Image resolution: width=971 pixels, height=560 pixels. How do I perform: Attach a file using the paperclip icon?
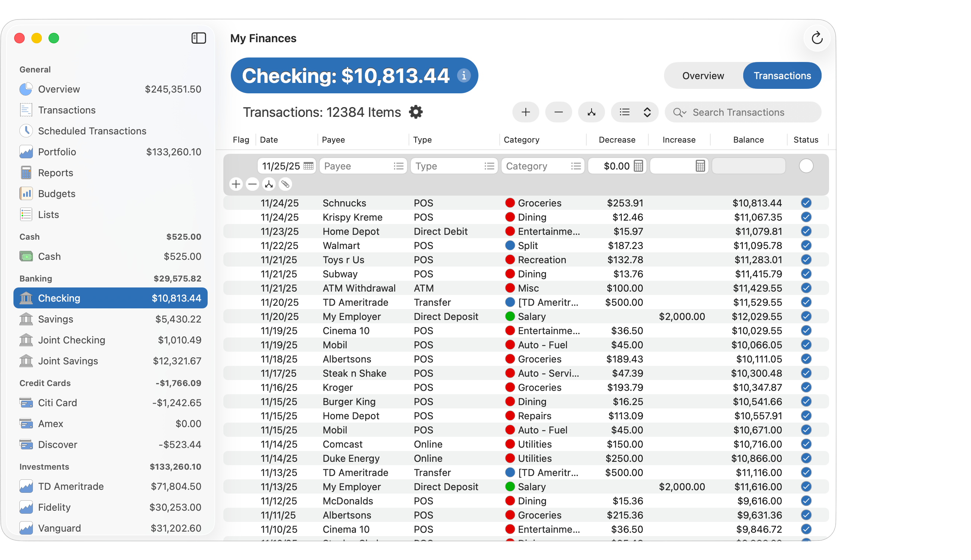285,184
